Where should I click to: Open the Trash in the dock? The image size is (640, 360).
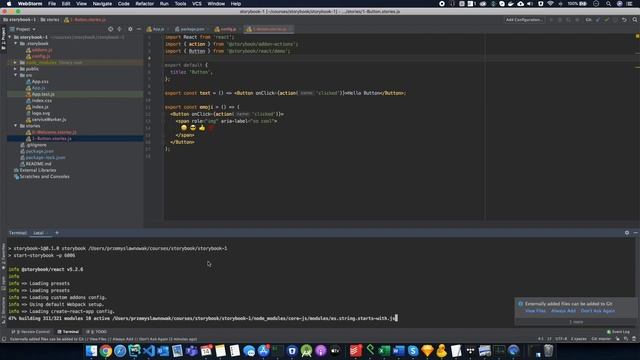548,351
